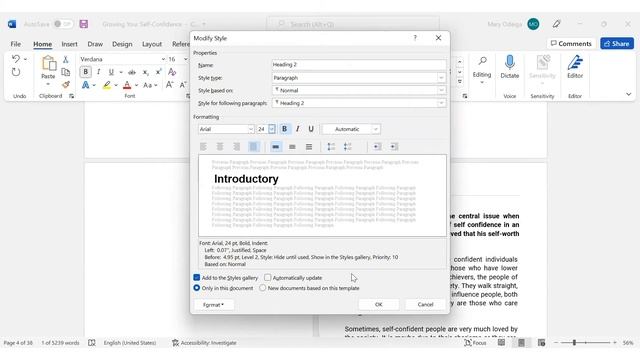Click the Undo arrow in the ribbon
The height and width of the screenshot is (360, 640).
(x=16, y=59)
